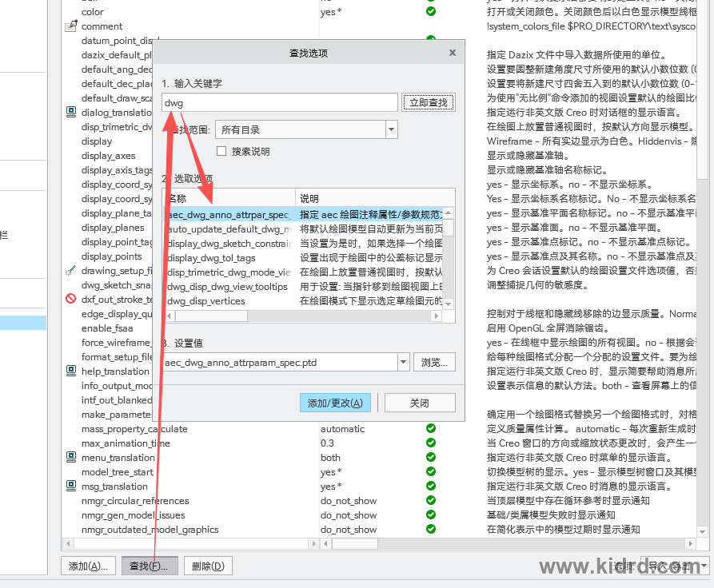Click green status check for nmgr_circular_references

pos(431,500)
